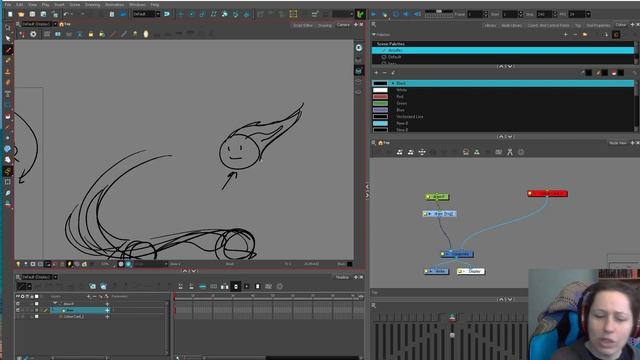Click the stick figure icon in Node View toolbar

510,152
